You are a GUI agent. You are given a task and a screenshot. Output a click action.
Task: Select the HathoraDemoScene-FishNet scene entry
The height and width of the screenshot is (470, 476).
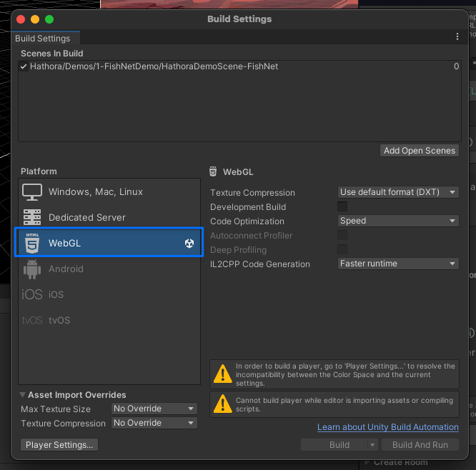239,66
